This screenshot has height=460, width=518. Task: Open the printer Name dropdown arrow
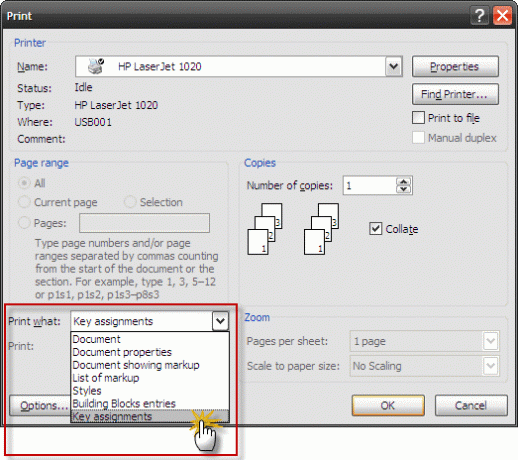[394, 66]
